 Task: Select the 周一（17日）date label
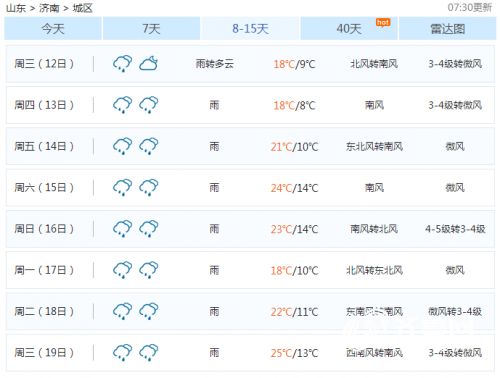(x=44, y=270)
